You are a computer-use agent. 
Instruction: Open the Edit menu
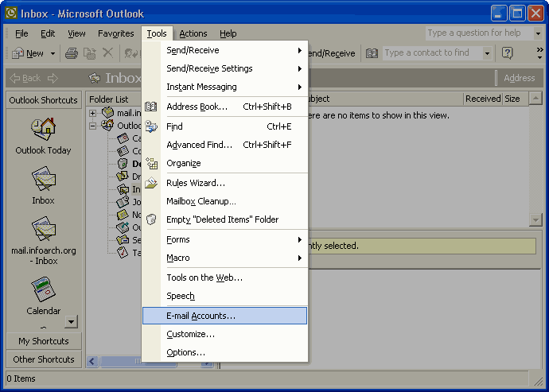(48, 33)
